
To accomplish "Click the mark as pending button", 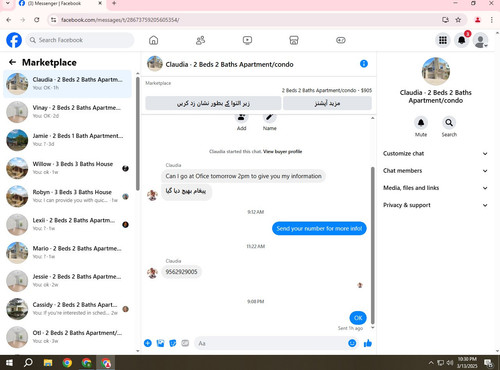I will [213, 103].
